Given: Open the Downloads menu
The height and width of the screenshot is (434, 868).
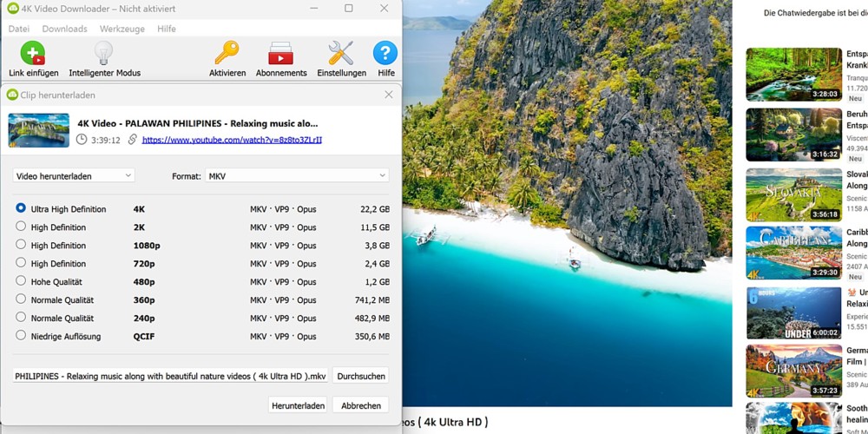Looking at the screenshot, I should click(x=65, y=29).
